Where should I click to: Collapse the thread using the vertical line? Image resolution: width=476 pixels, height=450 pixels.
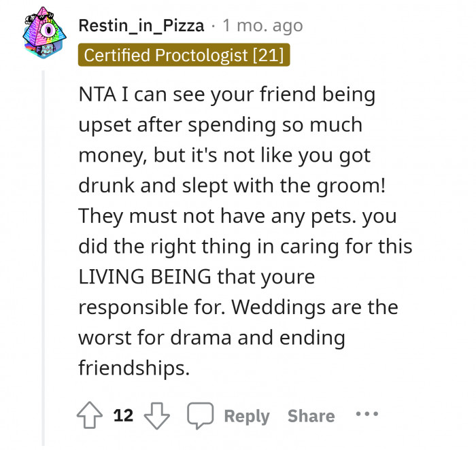pos(44,258)
